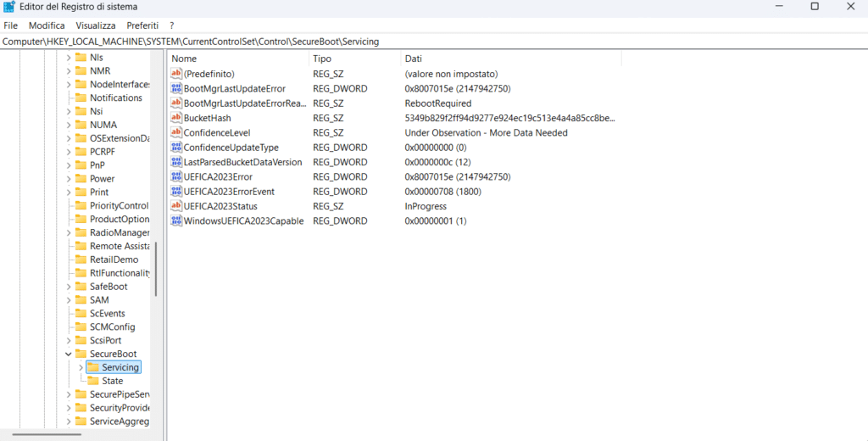
Task: Expand the Servicing subkey arrow
Action: pyautogui.click(x=81, y=367)
